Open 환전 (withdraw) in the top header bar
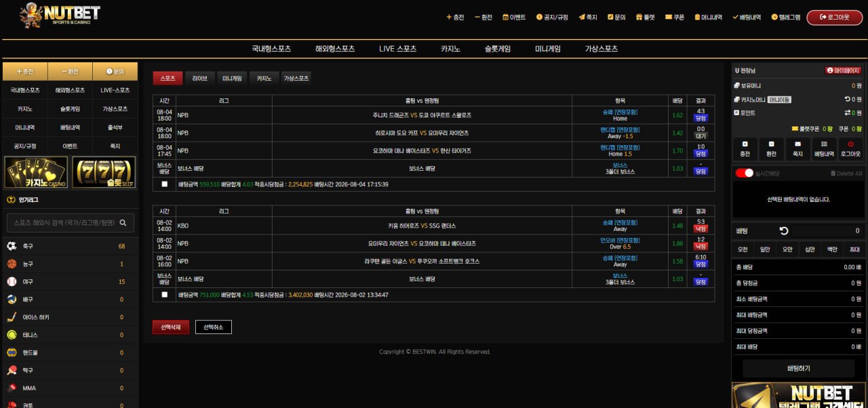868x408 pixels. click(484, 18)
